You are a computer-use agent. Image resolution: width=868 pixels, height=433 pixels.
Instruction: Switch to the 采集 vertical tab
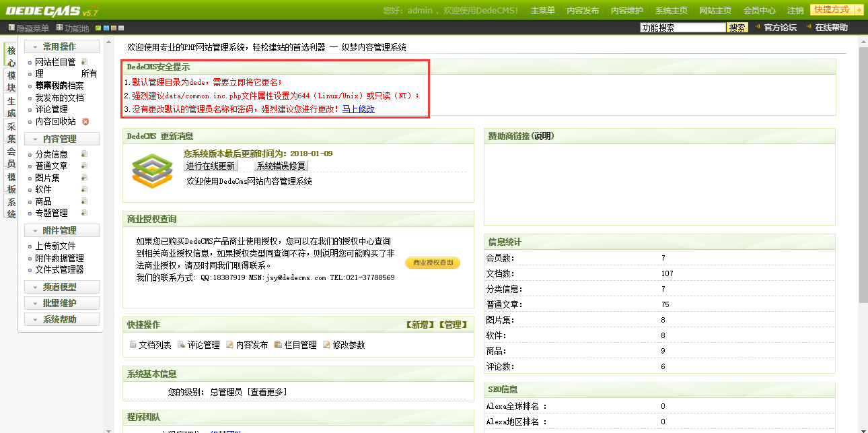coord(11,133)
